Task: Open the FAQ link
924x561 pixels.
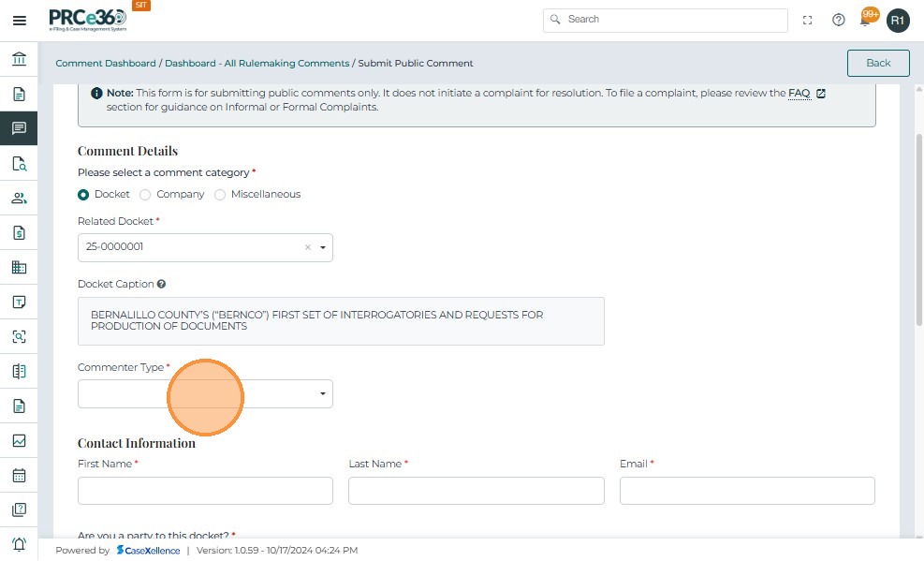Action: [x=799, y=94]
